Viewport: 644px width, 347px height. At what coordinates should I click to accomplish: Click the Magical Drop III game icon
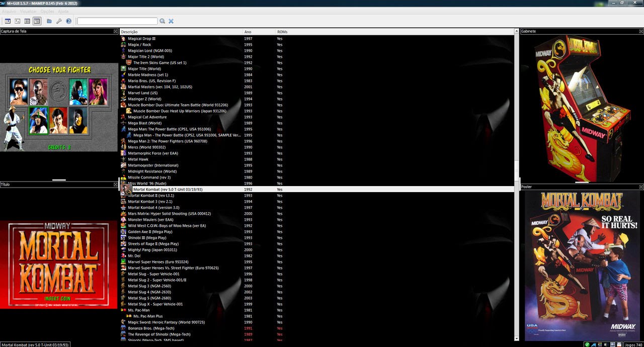point(123,39)
